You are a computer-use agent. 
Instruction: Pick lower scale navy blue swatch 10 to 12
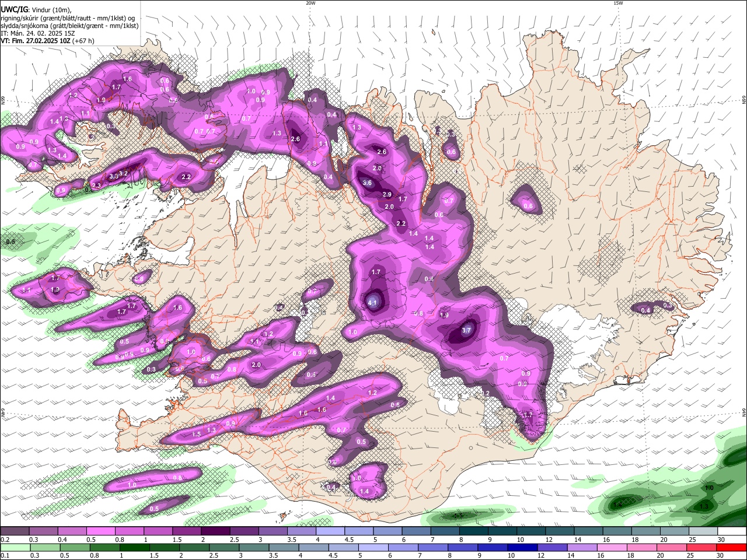pyautogui.click(x=521, y=547)
